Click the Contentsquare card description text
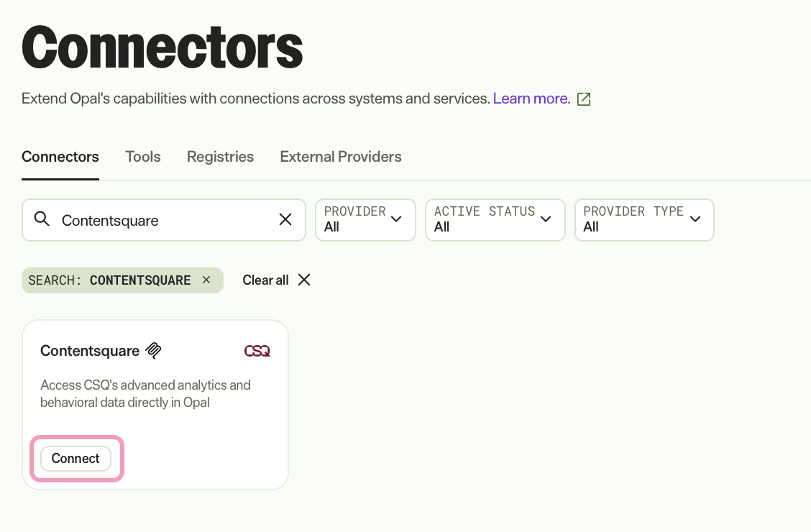 point(145,393)
